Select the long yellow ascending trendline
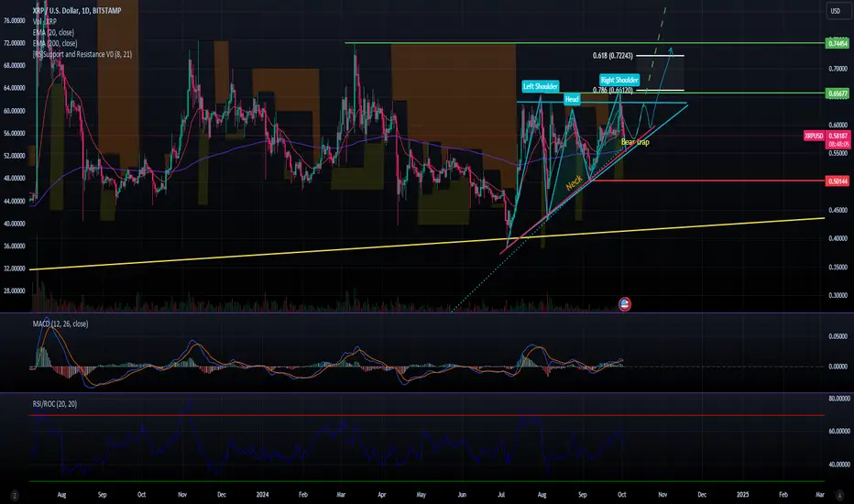This screenshot has height=504, width=854. pos(428,244)
